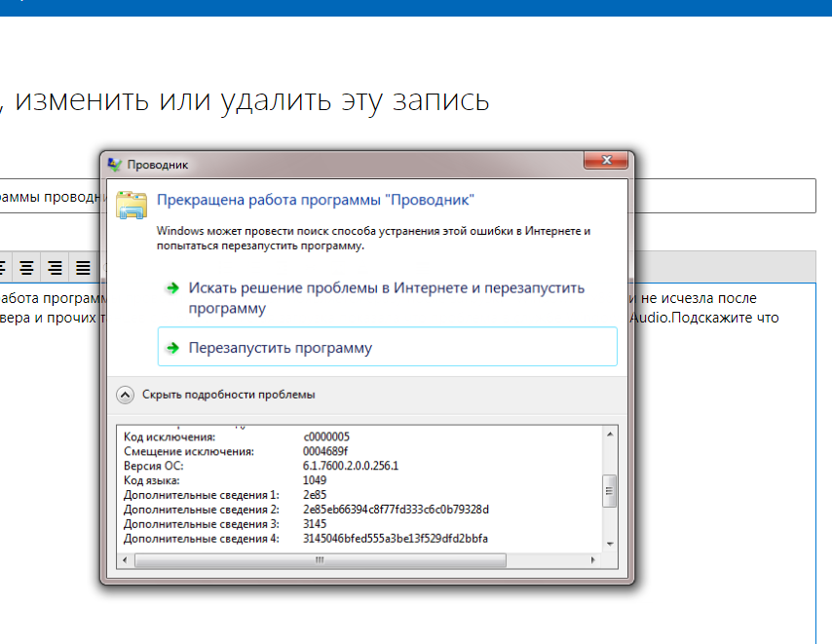The width and height of the screenshot is (832, 644).
Task: Select Перезапустить программу option
Action: click(x=388, y=347)
